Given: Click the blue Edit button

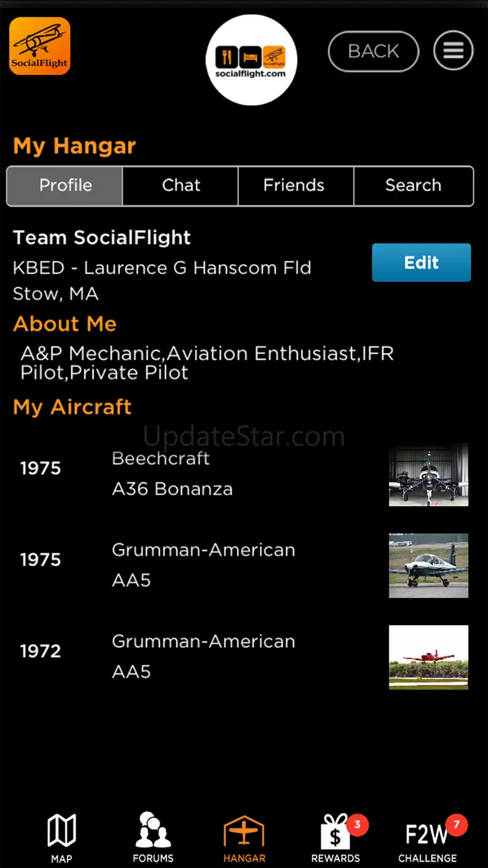Looking at the screenshot, I should click(421, 262).
